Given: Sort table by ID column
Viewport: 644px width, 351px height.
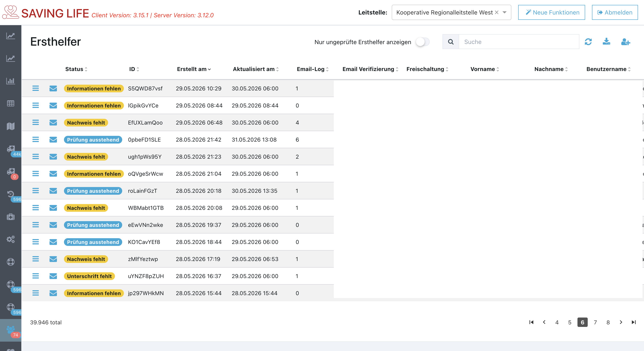Looking at the screenshot, I should (x=134, y=69).
